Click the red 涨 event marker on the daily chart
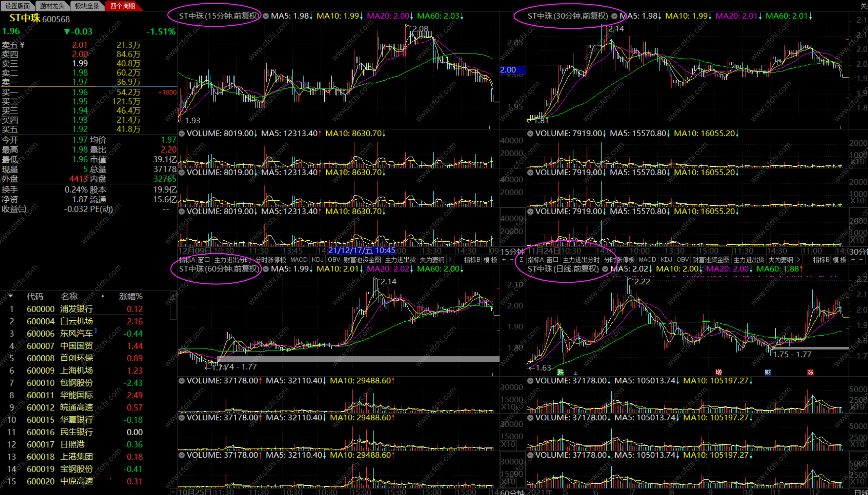Screen dimensions: 868x495 coord(810,372)
